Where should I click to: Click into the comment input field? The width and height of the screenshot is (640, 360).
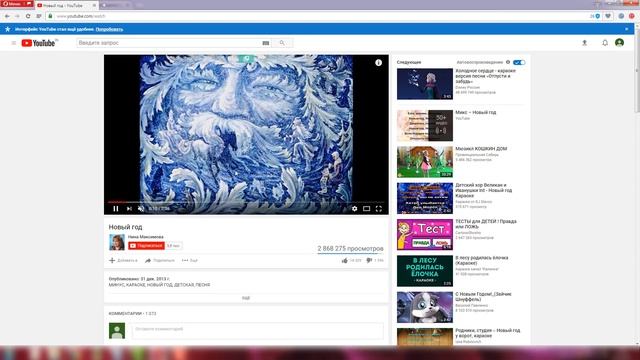point(258,331)
